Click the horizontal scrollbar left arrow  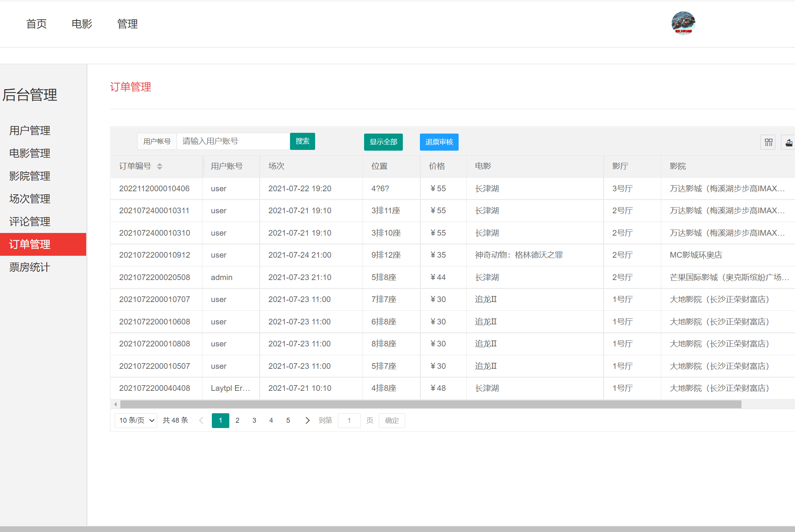115,405
